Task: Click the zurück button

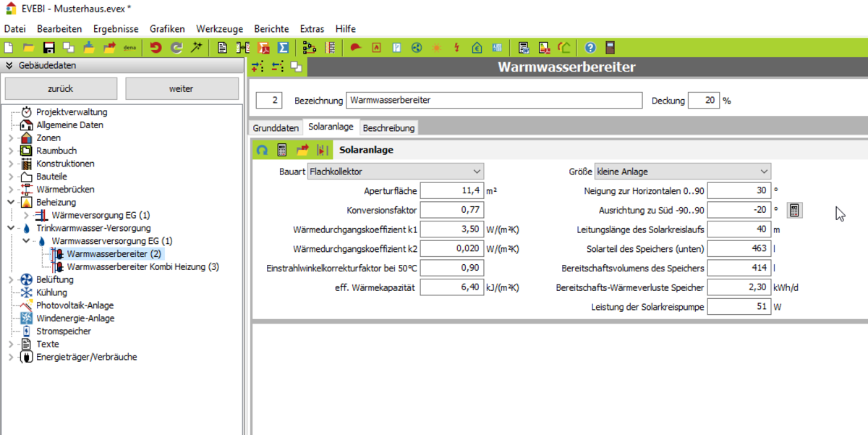Action: [x=60, y=89]
